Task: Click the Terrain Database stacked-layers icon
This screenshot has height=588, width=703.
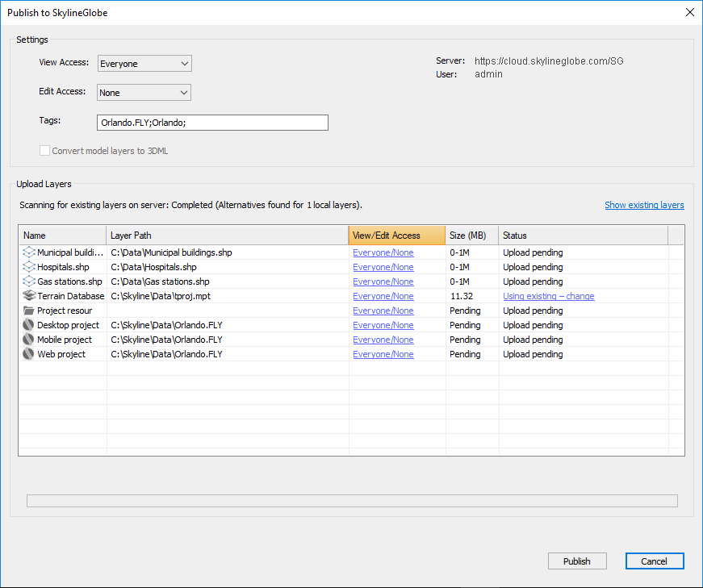Action: pos(29,296)
